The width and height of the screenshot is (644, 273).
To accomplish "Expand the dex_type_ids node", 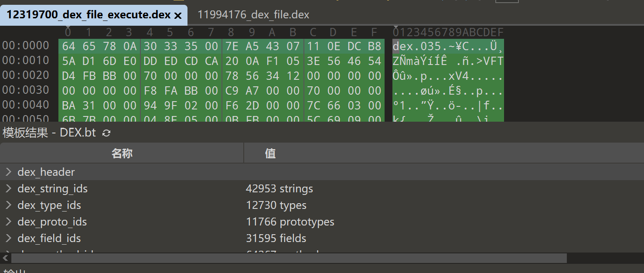I will point(8,205).
